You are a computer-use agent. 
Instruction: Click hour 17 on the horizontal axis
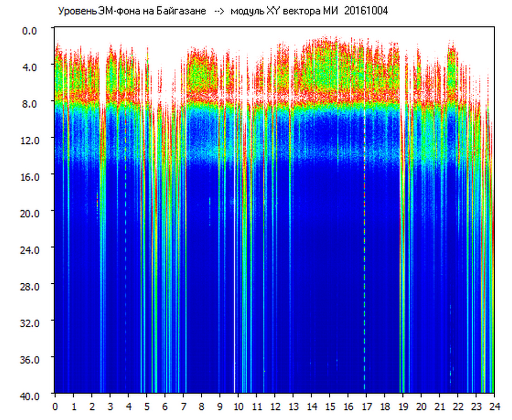pyautogui.click(x=366, y=406)
